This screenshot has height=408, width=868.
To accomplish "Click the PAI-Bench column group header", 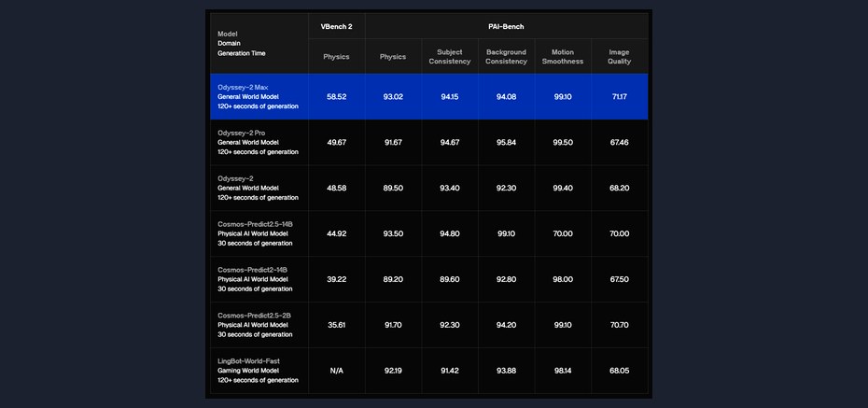I will (506, 26).
